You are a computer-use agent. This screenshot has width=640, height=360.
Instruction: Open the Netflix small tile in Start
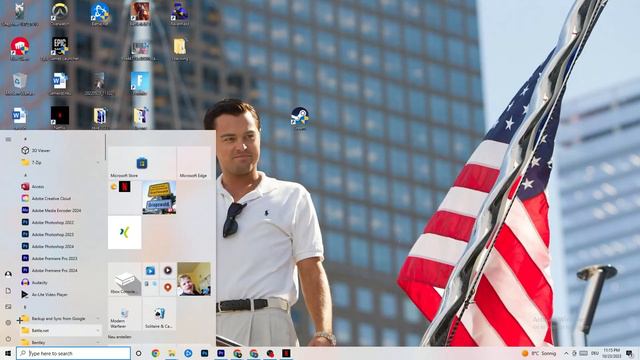point(124,187)
